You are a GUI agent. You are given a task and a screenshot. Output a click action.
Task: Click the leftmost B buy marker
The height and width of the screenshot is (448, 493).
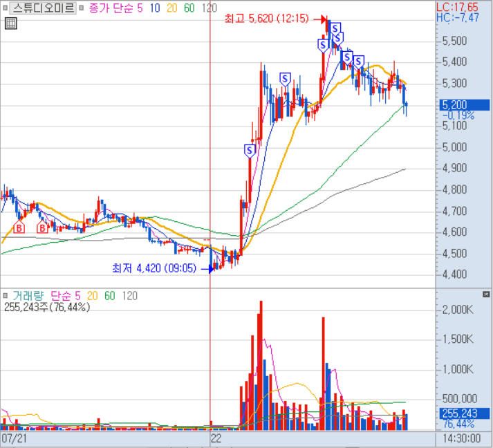coord(19,227)
